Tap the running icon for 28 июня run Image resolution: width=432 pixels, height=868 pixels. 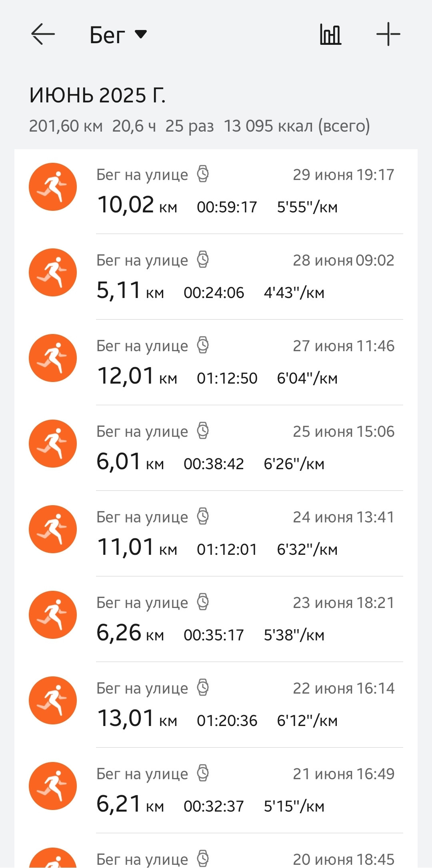53,272
